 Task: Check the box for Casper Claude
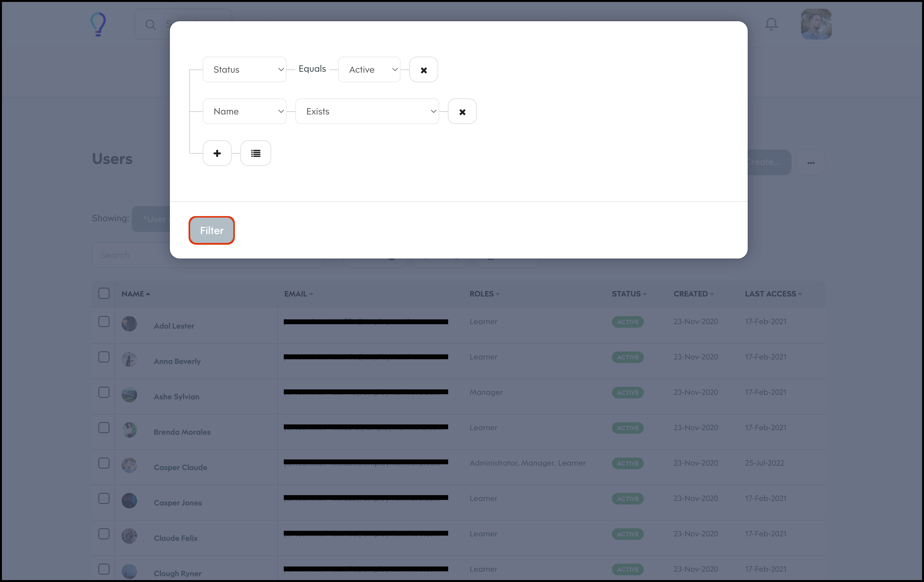click(104, 463)
